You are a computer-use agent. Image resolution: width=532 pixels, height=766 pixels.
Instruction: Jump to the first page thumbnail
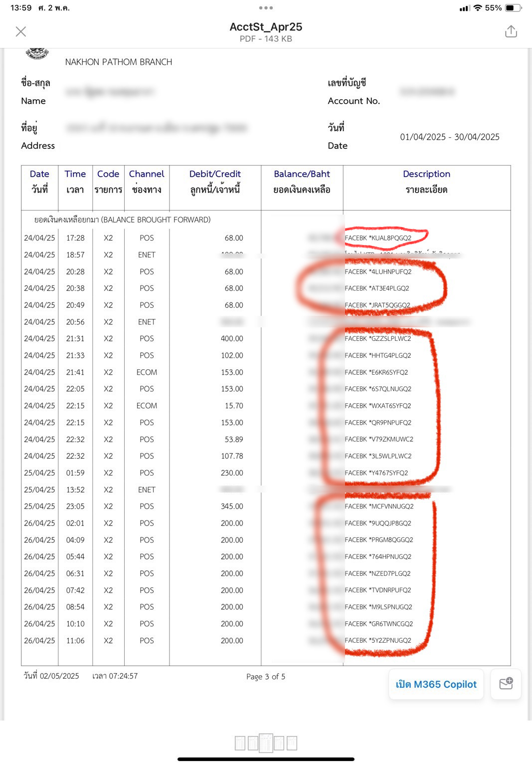240,743
